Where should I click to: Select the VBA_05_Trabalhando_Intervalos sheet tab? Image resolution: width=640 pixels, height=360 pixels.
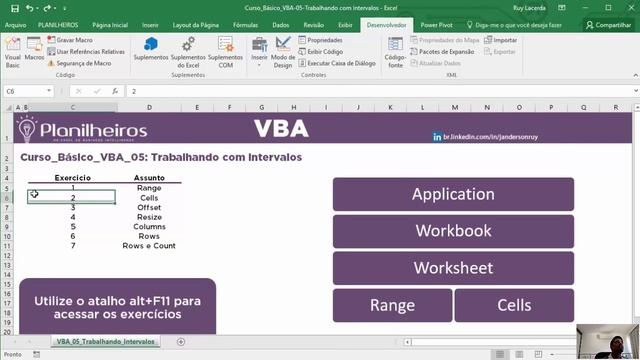tap(105, 342)
